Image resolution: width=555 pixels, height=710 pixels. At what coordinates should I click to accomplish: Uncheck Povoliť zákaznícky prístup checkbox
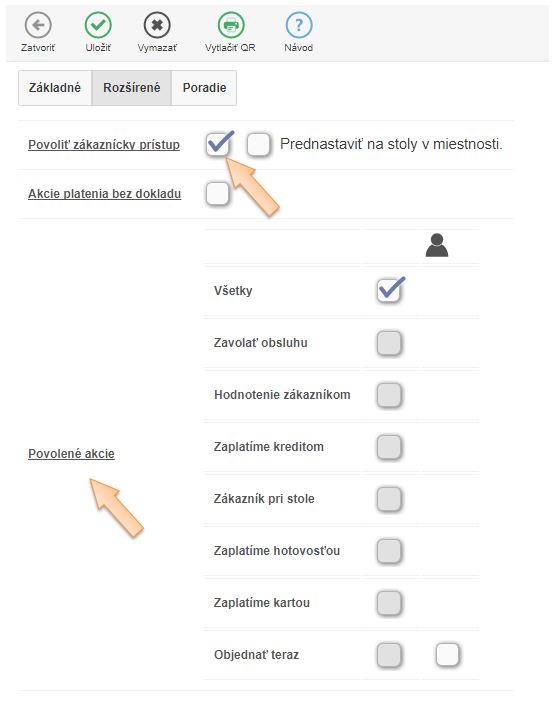point(218,145)
